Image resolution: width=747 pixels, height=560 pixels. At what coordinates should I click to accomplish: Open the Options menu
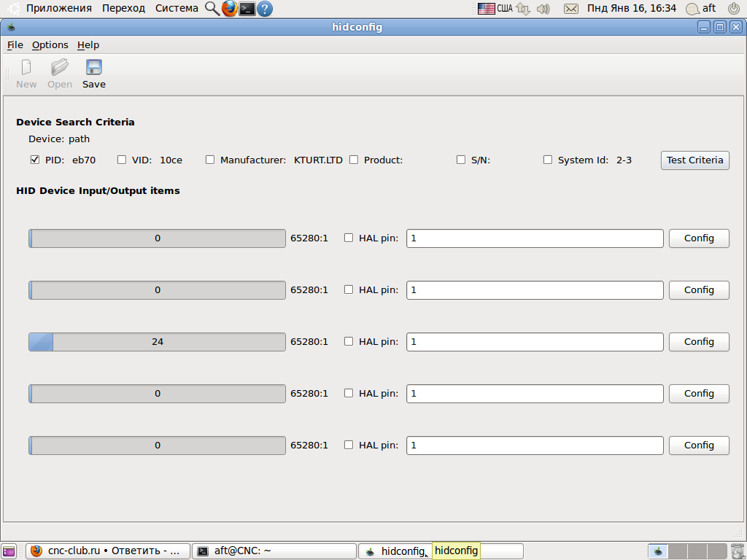click(x=50, y=44)
